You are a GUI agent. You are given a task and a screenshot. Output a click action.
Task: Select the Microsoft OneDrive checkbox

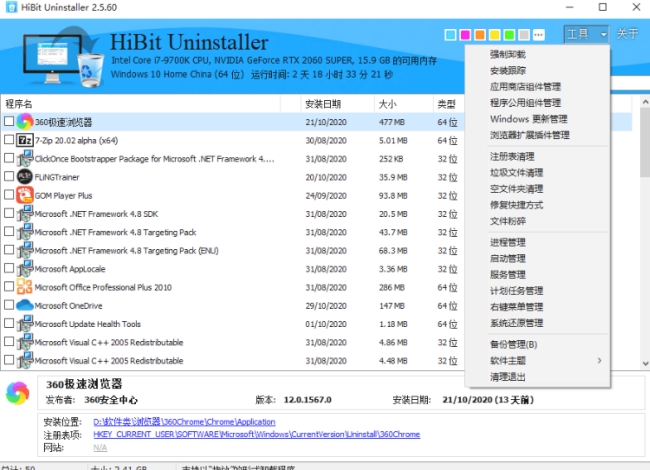[x=9, y=306]
